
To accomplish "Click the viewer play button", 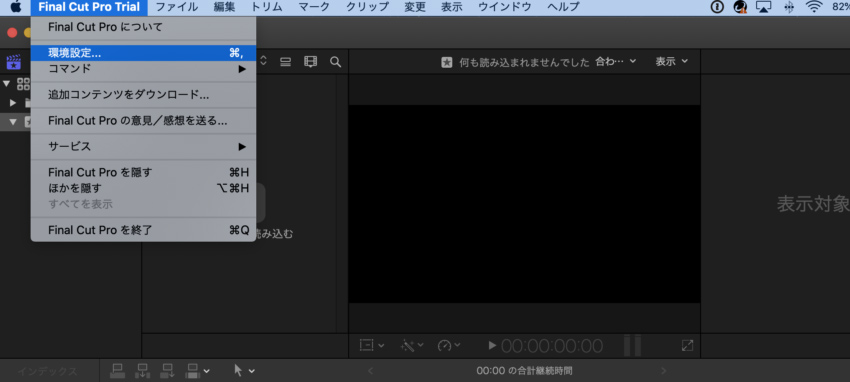I will pos(492,345).
